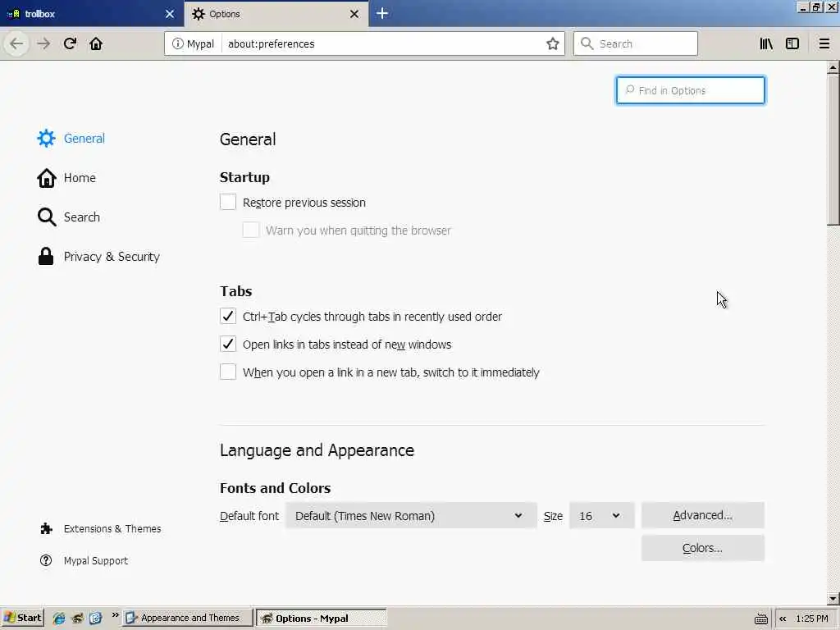This screenshot has height=630, width=840.
Task: Click the Fonts and Colors heading
Action: click(x=275, y=488)
